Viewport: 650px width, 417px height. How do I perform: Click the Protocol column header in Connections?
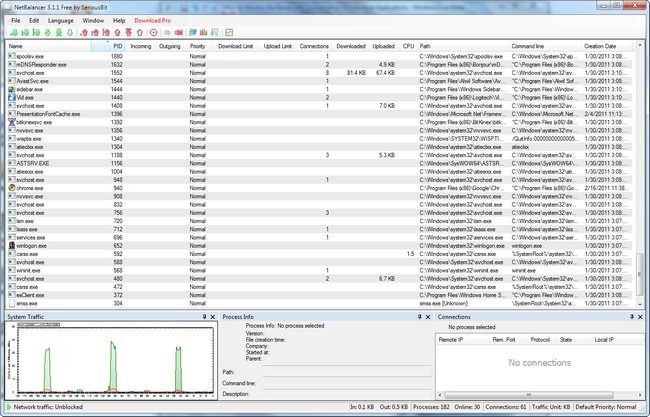540,339
